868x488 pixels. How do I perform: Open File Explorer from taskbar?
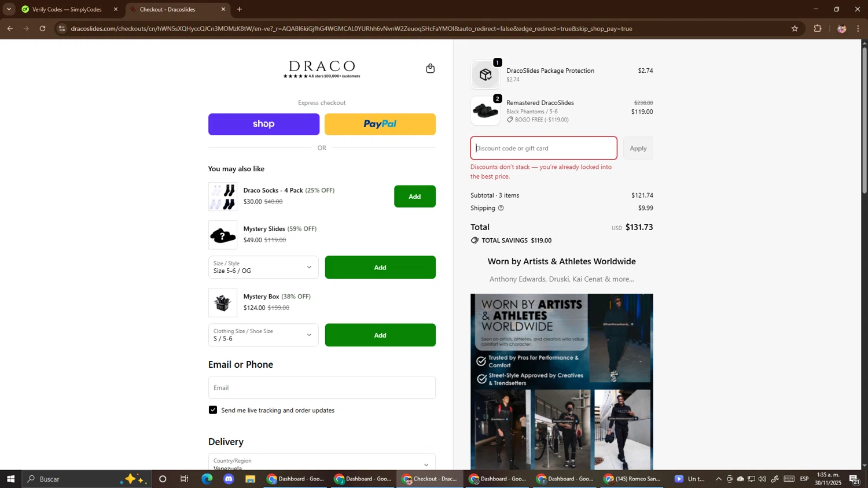click(x=251, y=479)
